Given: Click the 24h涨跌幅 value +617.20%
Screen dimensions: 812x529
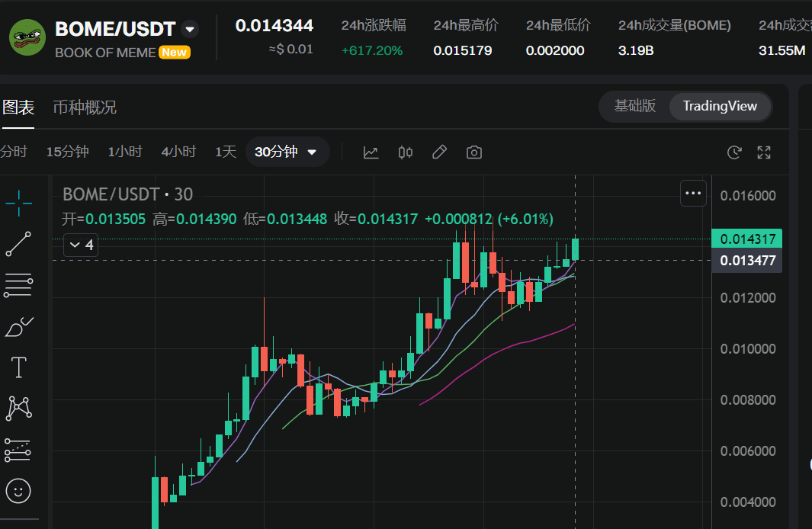Looking at the screenshot, I should [372, 50].
